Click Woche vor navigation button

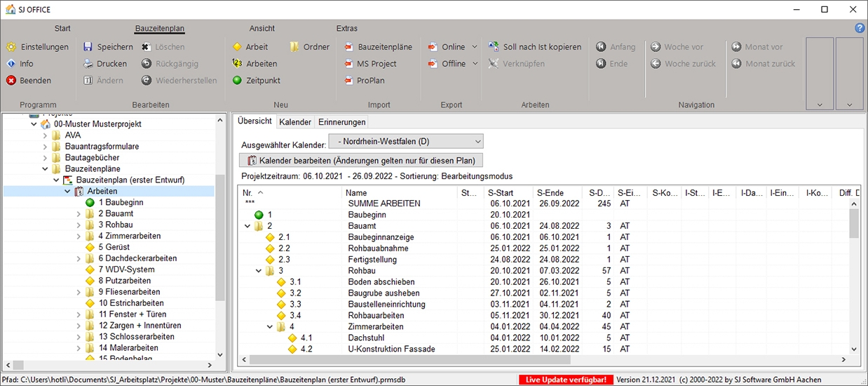pyautogui.click(x=677, y=47)
